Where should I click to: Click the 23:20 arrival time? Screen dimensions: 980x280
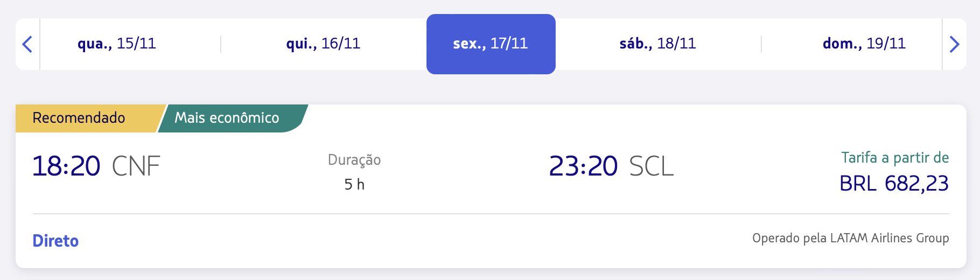tap(583, 166)
